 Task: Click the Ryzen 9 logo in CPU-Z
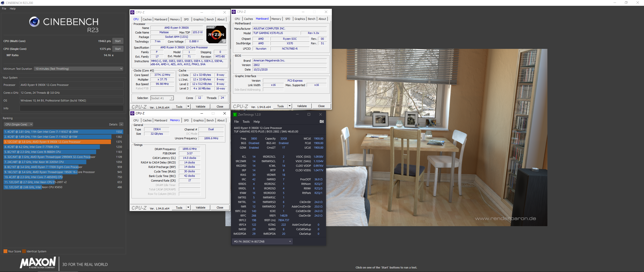click(216, 35)
